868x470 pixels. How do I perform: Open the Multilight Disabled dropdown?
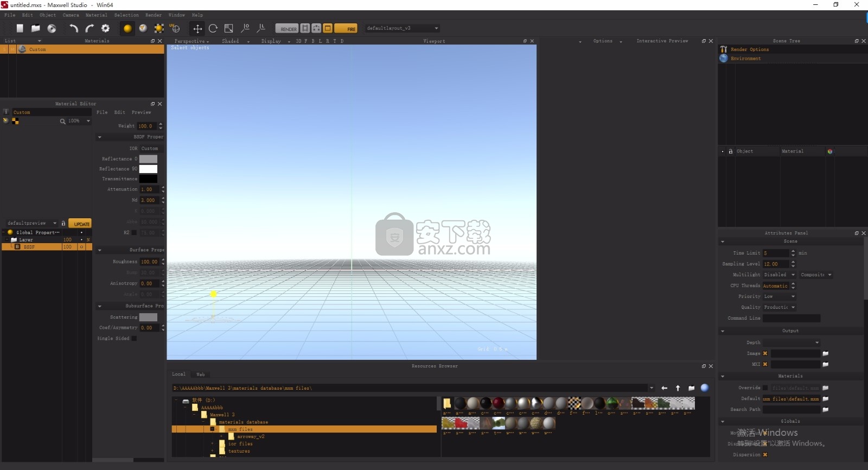coord(780,275)
